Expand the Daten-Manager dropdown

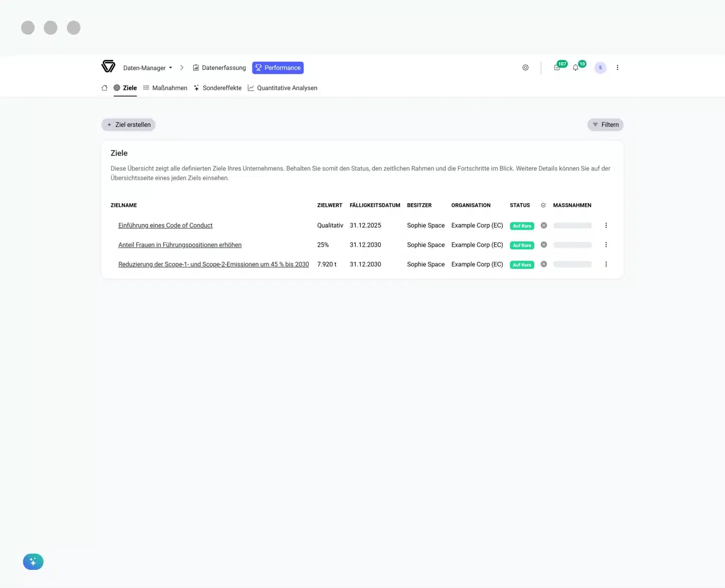click(148, 68)
